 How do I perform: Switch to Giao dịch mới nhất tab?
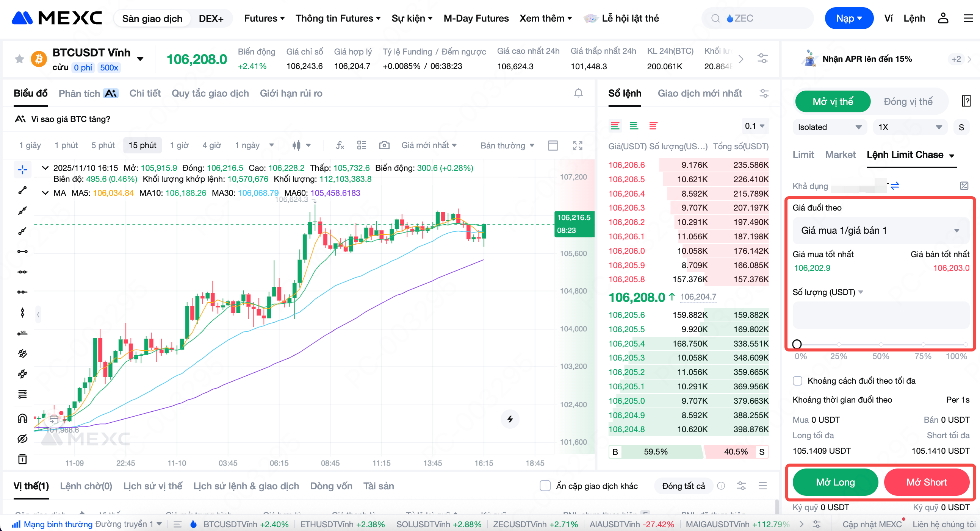click(699, 93)
